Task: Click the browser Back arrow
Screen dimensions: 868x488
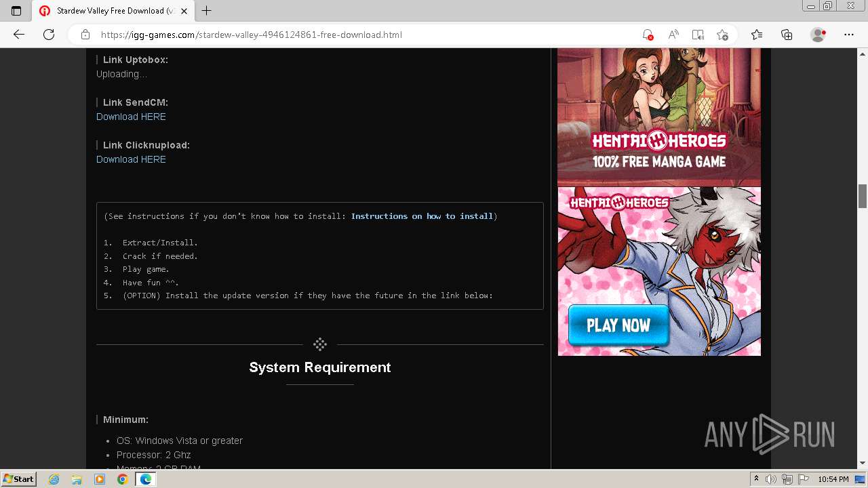Action: click(19, 35)
